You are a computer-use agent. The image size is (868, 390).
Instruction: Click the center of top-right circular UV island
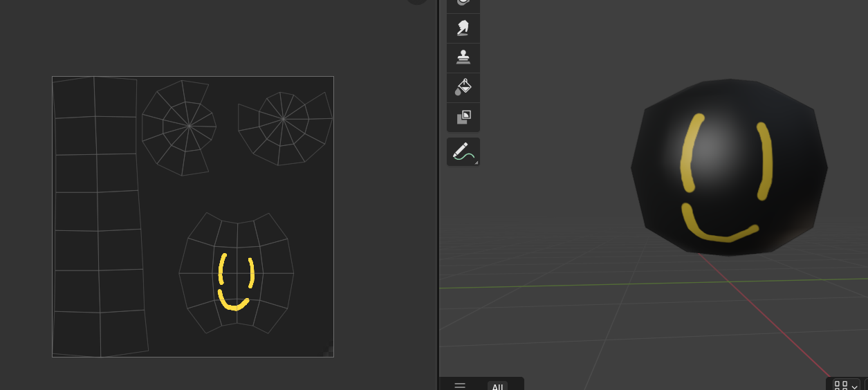click(x=284, y=119)
